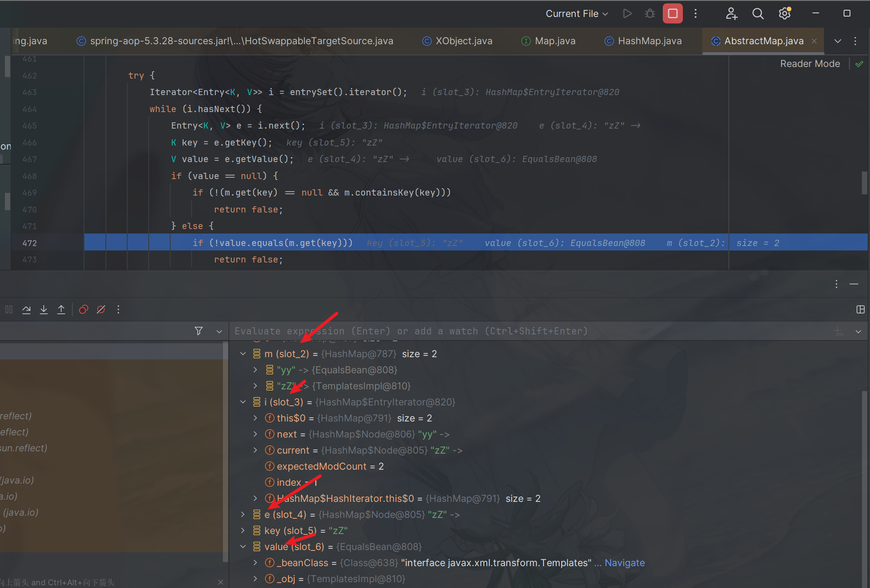Click line number 472 in gutter
This screenshot has width=870, height=588.
pyautogui.click(x=29, y=243)
